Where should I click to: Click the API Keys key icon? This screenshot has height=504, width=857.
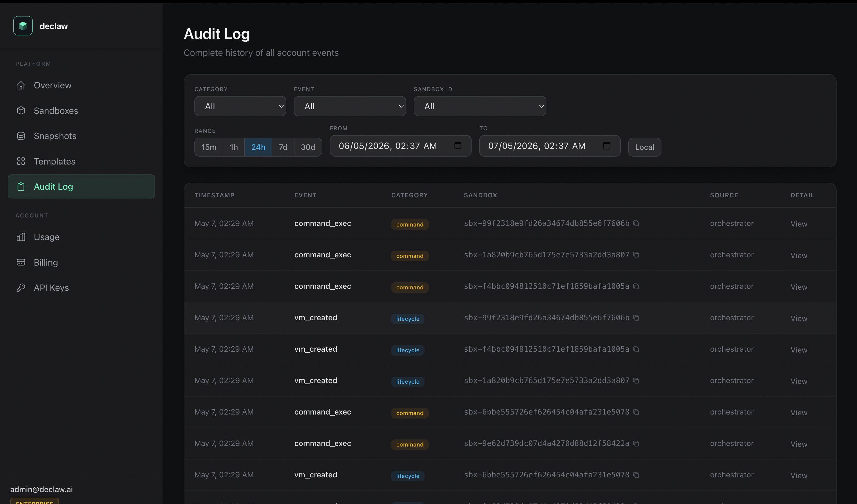[21, 288]
